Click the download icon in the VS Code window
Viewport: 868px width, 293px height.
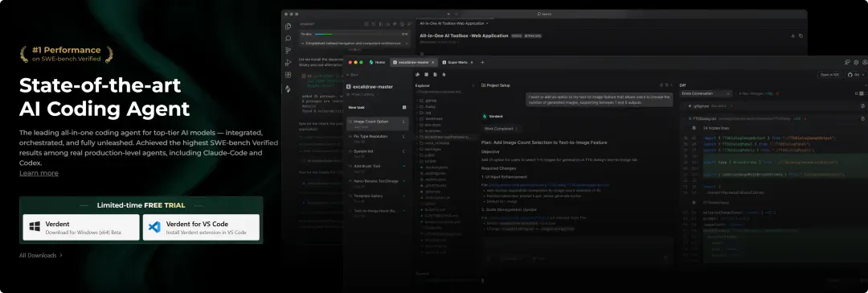(792, 35)
